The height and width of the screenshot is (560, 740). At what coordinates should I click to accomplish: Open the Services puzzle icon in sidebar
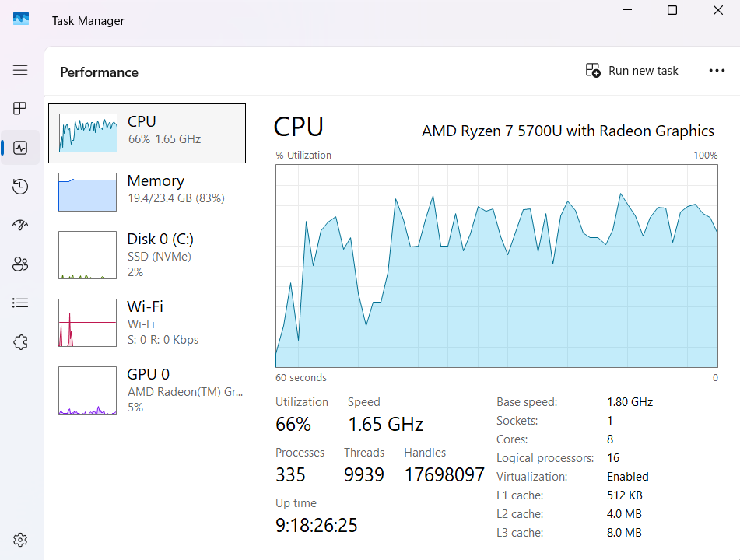[20, 341]
